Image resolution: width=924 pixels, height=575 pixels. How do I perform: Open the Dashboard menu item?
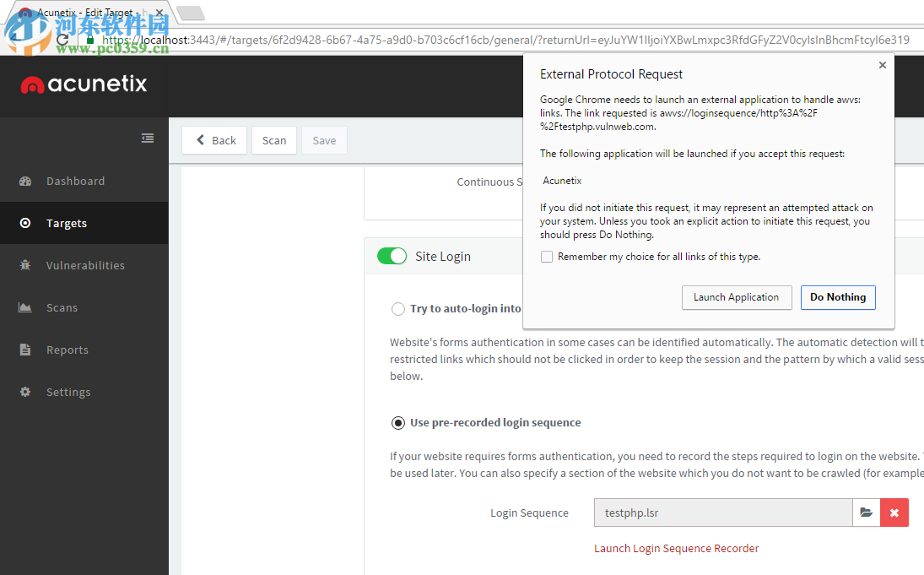tap(84, 181)
